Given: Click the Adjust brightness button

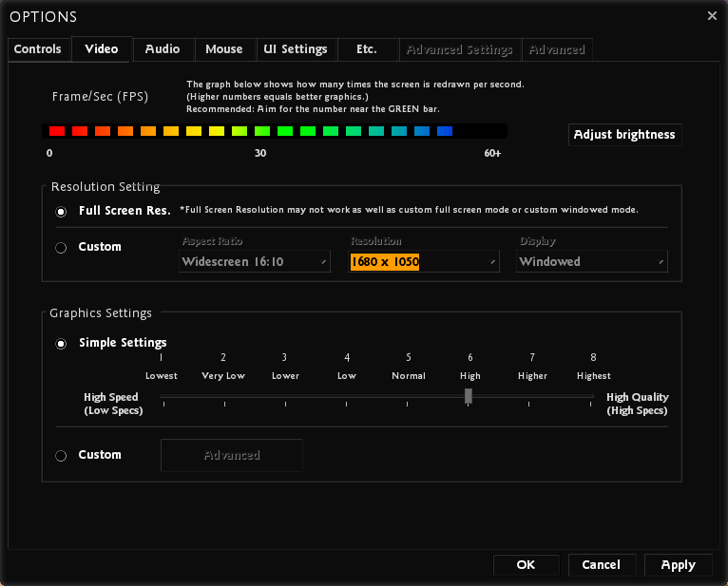Looking at the screenshot, I should [624, 135].
